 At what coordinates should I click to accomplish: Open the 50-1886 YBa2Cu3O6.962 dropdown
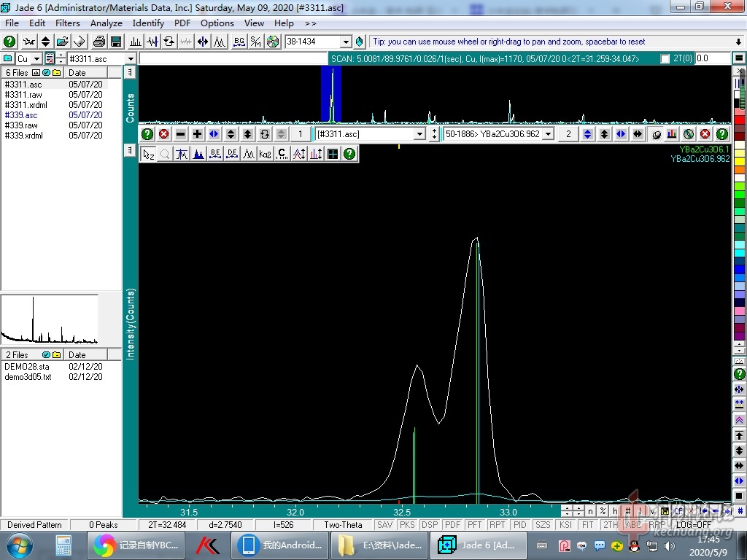click(x=549, y=134)
